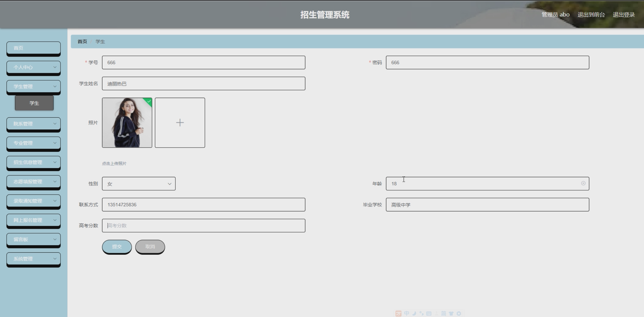Click the green checkmark on uploaded photo
Screen dimensions: 644x317
[149, 101]
